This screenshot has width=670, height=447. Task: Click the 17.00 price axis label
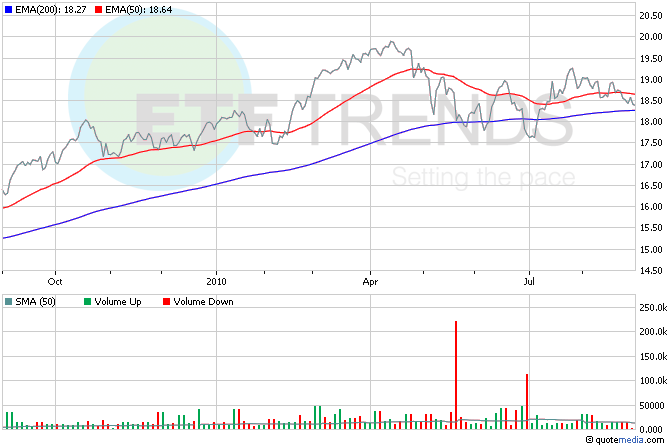[x=651, y=165]
